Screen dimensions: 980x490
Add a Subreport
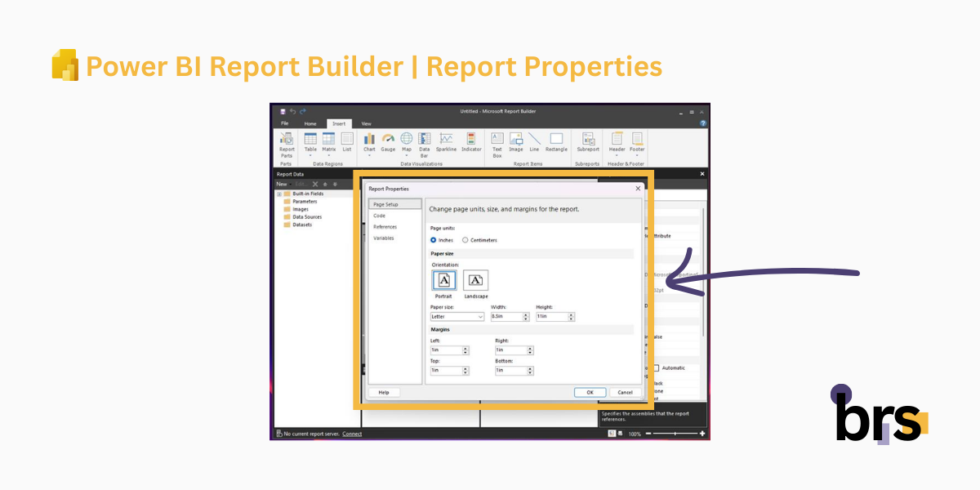(587, 140)
